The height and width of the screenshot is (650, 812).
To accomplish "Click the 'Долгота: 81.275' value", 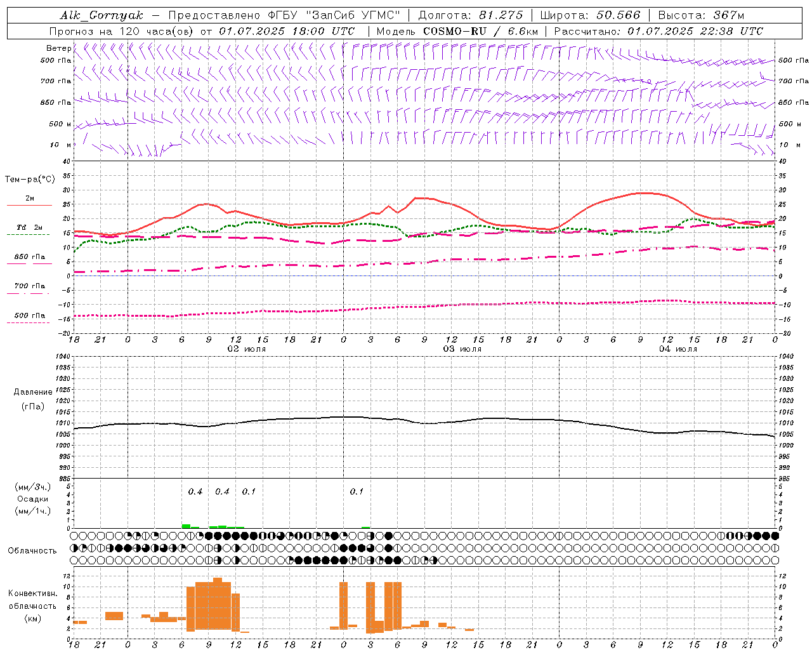I will tap(471, 15).
